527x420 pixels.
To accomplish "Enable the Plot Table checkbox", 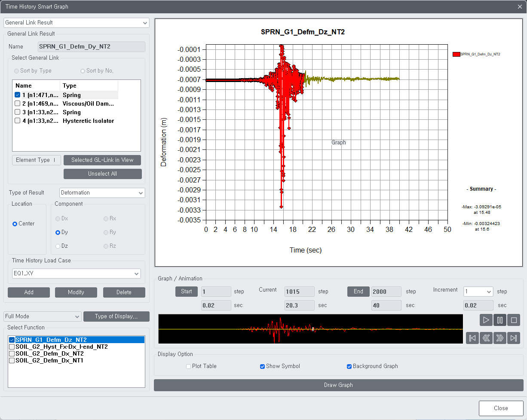I will click(188, 366).
